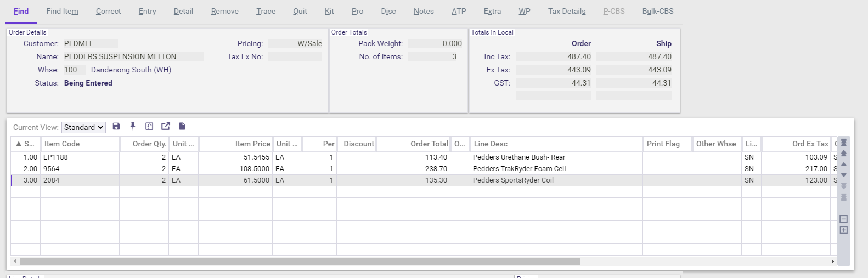Click the Remove menu option
This screenshot has height=278, width=868.
224,11
